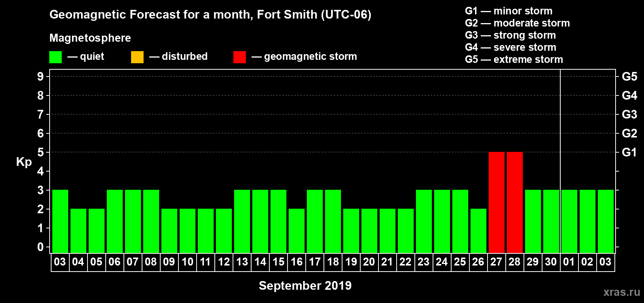
Task: Select the green bar above date 19
Action: pyautogui.click(x=351, y=231)
